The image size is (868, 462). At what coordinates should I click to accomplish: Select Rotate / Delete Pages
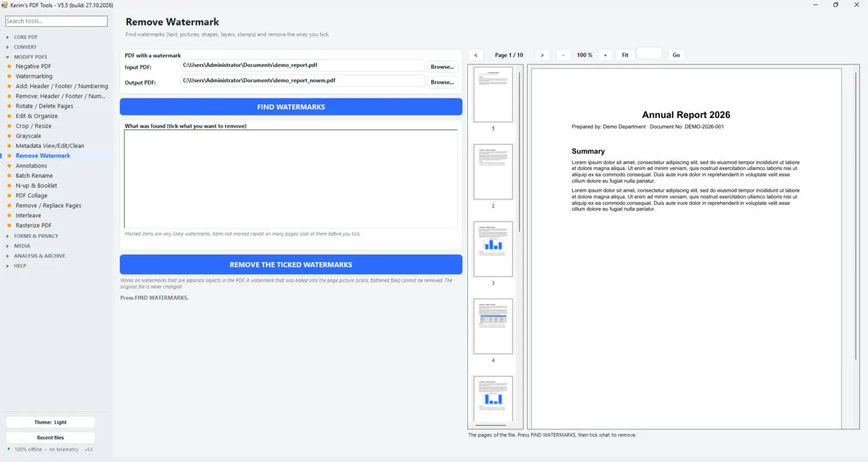(x=44, y=106)
